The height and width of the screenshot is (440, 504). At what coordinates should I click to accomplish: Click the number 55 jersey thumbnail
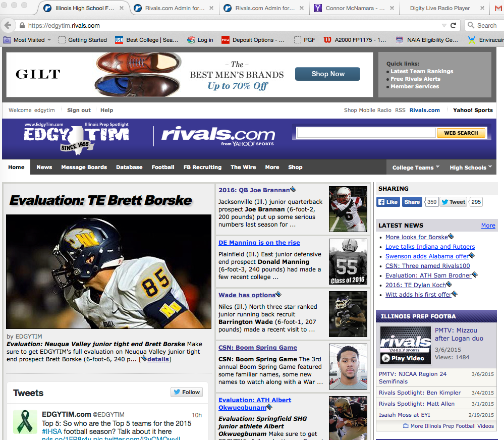(348, 261)
